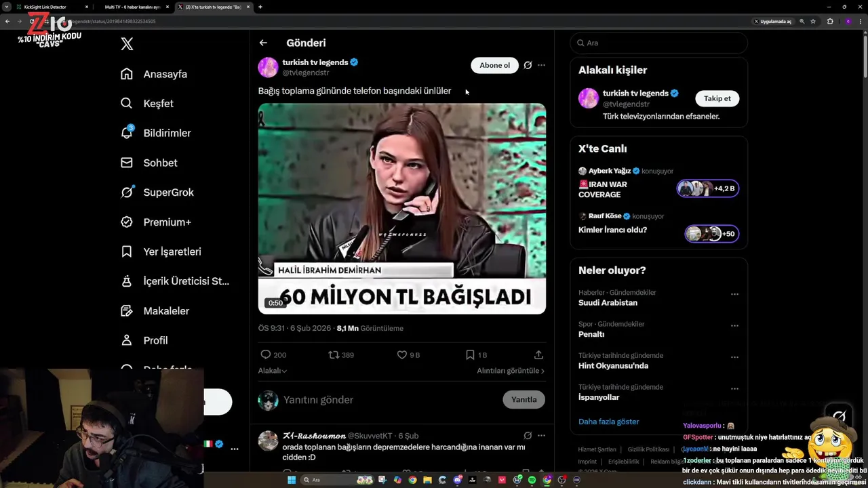Screen dimensions: 868x488
Task: Bookmark the post with 1 B saves
Action: point(470,354)
